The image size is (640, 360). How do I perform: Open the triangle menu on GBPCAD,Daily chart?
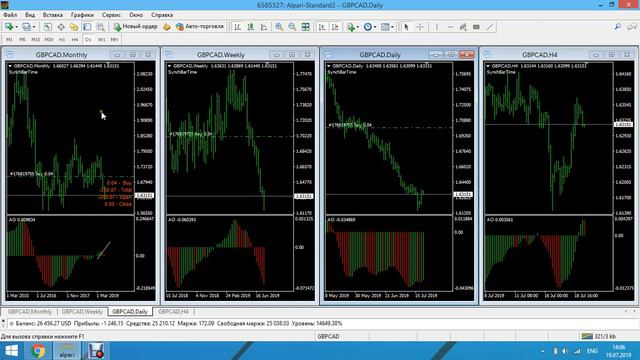coord(329,66)
